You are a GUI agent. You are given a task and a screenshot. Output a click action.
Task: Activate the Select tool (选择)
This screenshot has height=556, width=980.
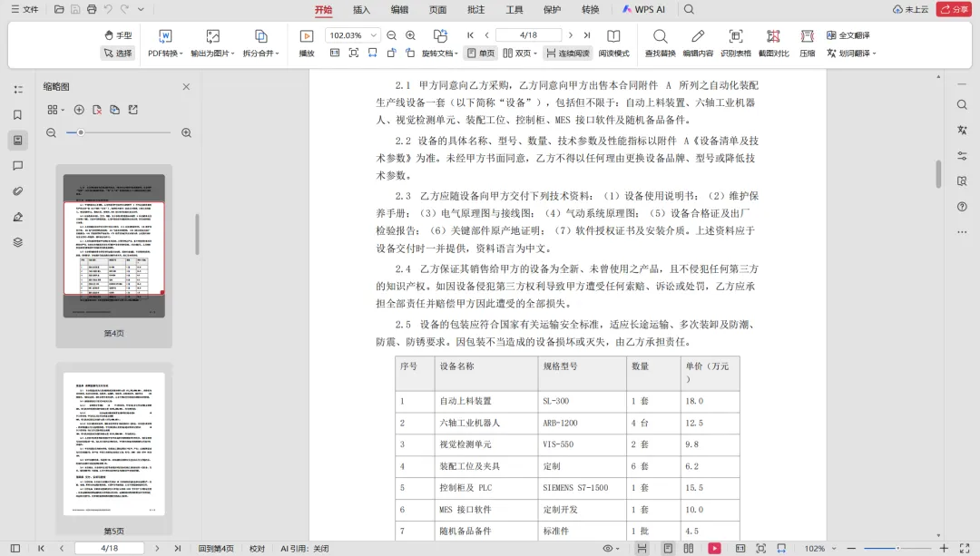(x=118, y=54)
